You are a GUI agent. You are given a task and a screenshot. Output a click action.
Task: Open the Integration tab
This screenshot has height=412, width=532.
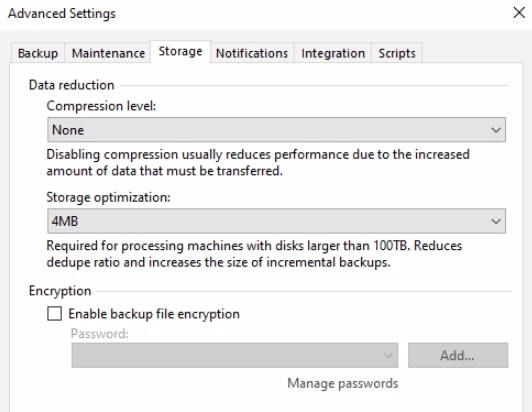(333, 53)
